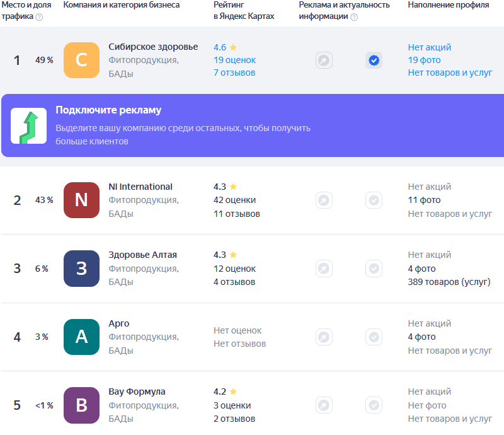This screenshot has width=504, height=435.
Task: Click the '12 оценок' text
Action: 234,269
